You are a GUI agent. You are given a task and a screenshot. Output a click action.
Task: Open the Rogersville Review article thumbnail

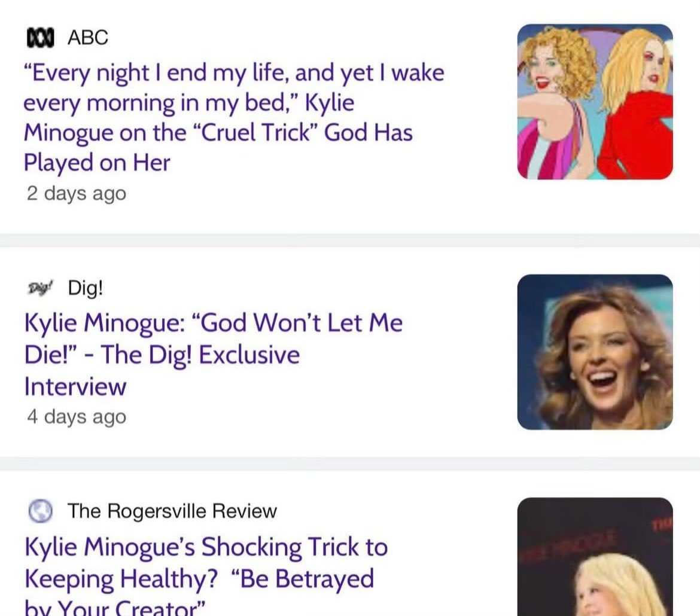(x=595, y=557)
